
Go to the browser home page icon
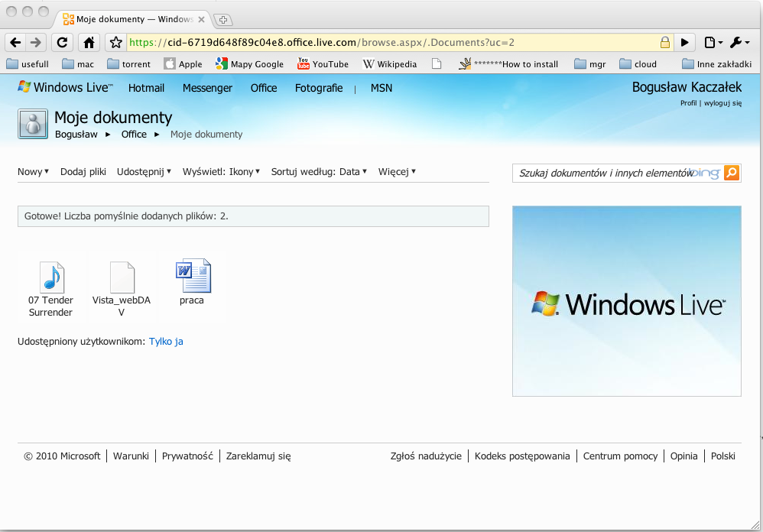pyautogui.click(x=89, y=43)
